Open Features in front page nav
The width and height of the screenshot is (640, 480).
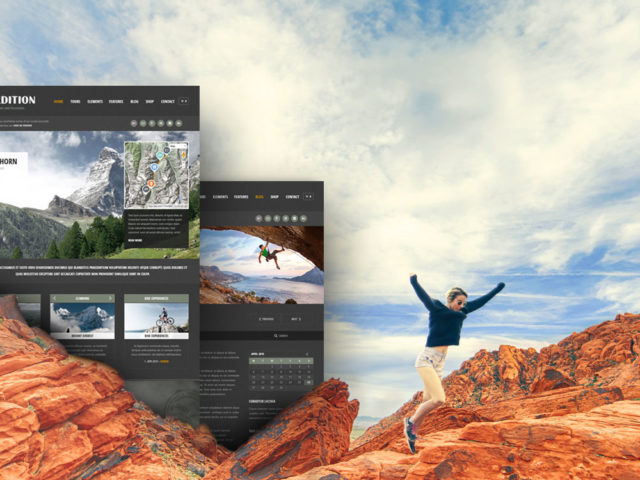(x=116, y=101)
